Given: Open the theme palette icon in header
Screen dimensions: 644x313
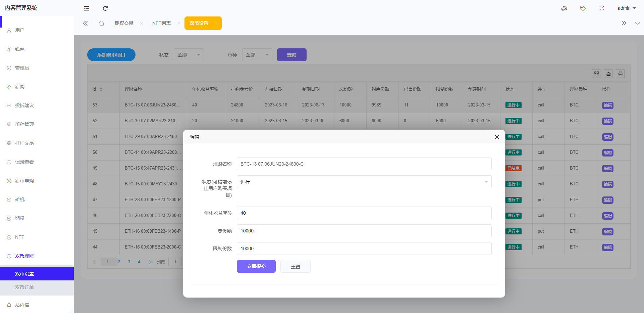Looking at the screenshot, I should [564, 8].
